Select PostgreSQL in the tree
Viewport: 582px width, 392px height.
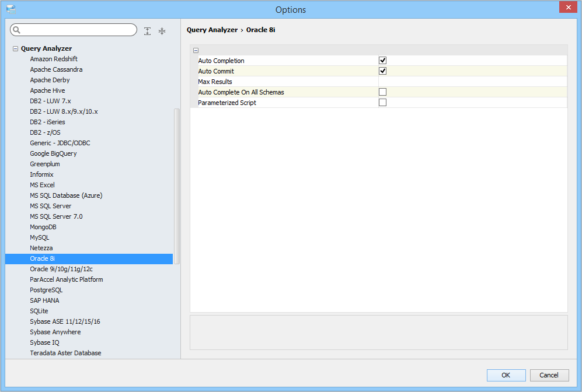46,290
